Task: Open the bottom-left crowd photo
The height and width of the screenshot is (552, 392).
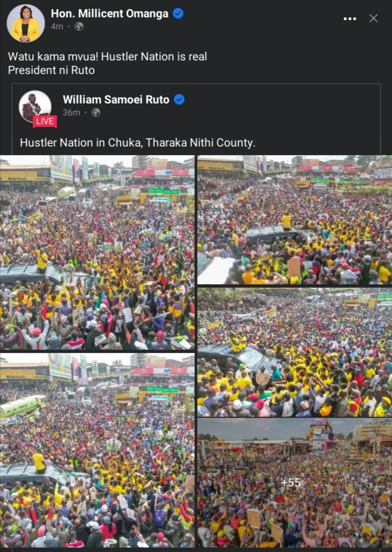Action: click(97, 450)
